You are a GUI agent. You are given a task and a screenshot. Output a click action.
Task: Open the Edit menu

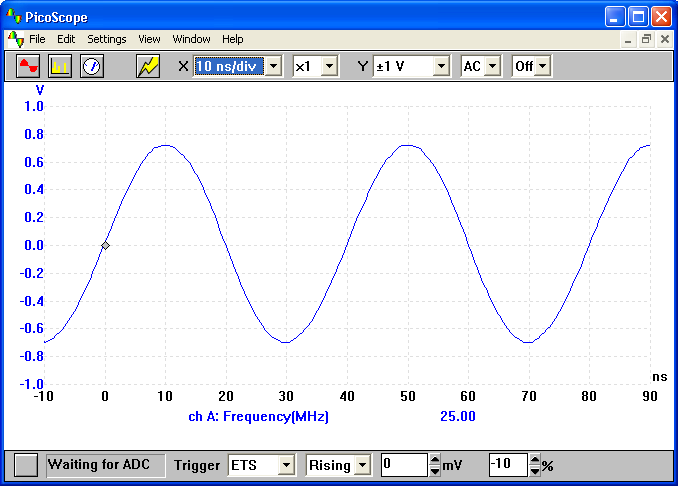[x=66, y=39]
